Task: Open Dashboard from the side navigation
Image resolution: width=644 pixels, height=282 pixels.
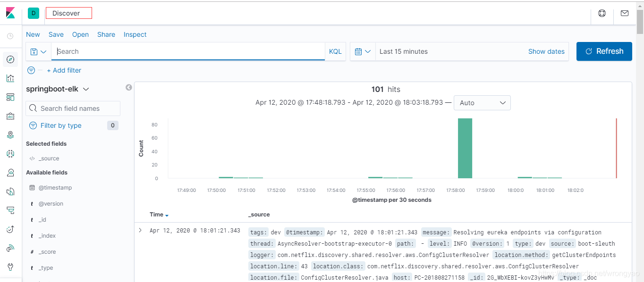Action: pyautogui.click(x=10, y=97)
